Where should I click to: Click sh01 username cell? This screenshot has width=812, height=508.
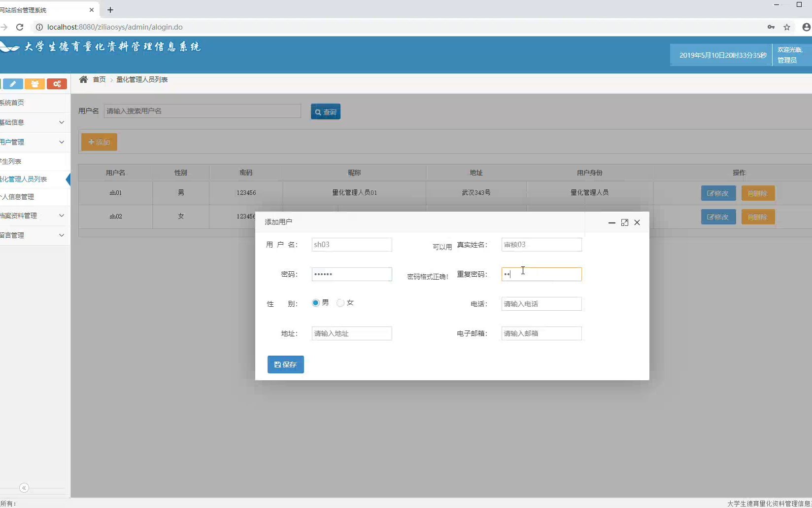(x=116, y=193)
